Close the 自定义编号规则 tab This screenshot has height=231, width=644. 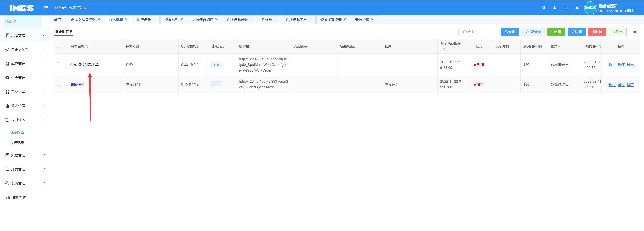pyautogui.click(x=99, y=19)
